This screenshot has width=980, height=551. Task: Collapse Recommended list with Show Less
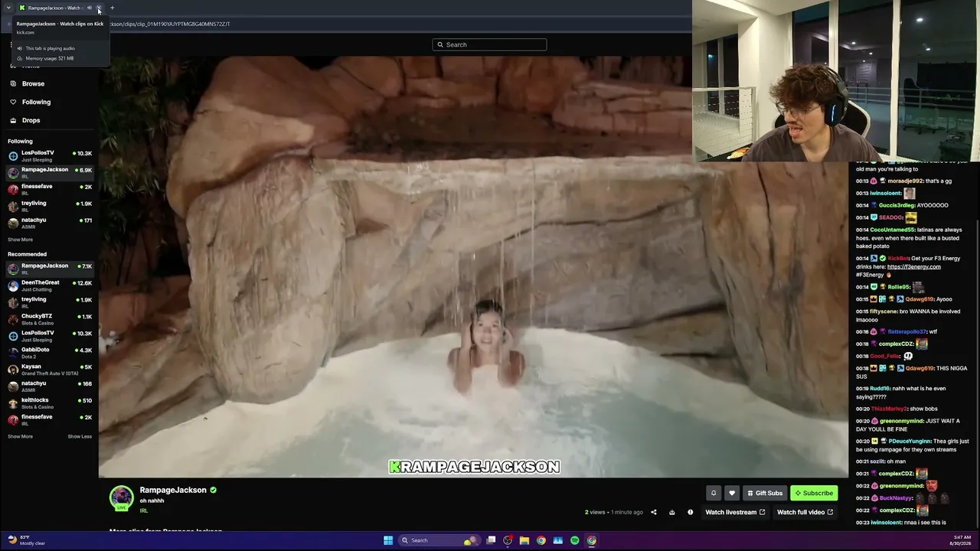pos(80,436)
